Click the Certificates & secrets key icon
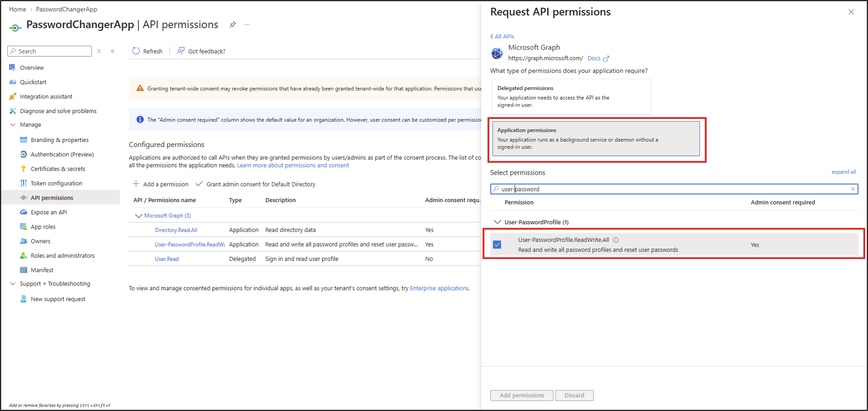The height and width of the screenshot is (411, 868). pyautogui.click(x=23, y=169)
